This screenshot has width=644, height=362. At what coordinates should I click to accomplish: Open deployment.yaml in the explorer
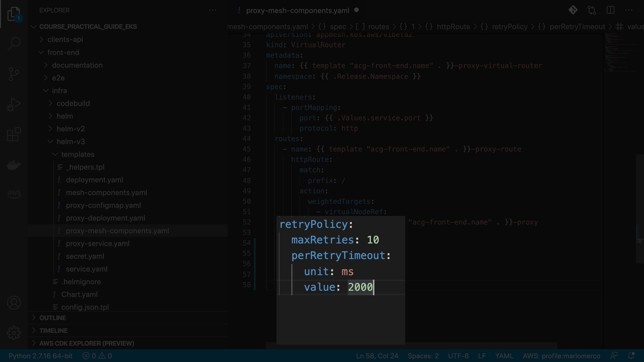coord(94,180)
